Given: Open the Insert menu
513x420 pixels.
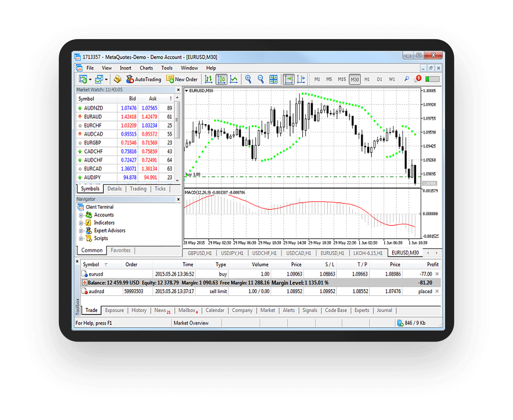Looking at the screenshot, I should tap(125, 68).
